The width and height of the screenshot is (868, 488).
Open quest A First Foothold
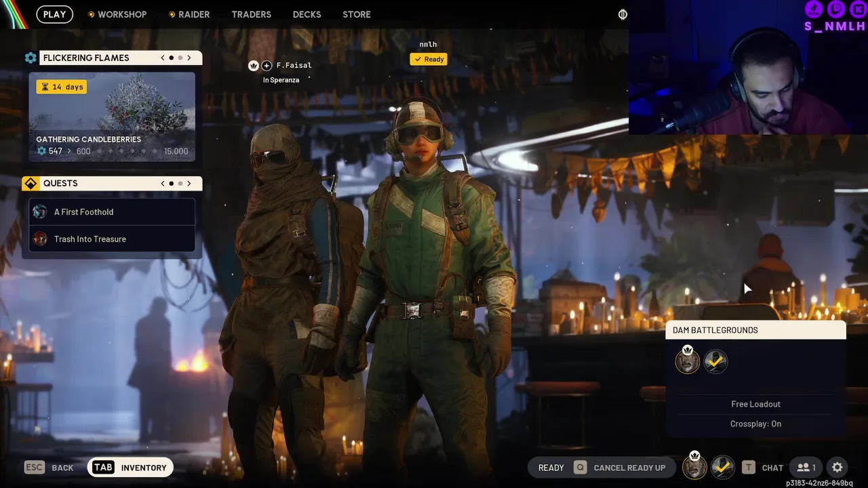112,212
